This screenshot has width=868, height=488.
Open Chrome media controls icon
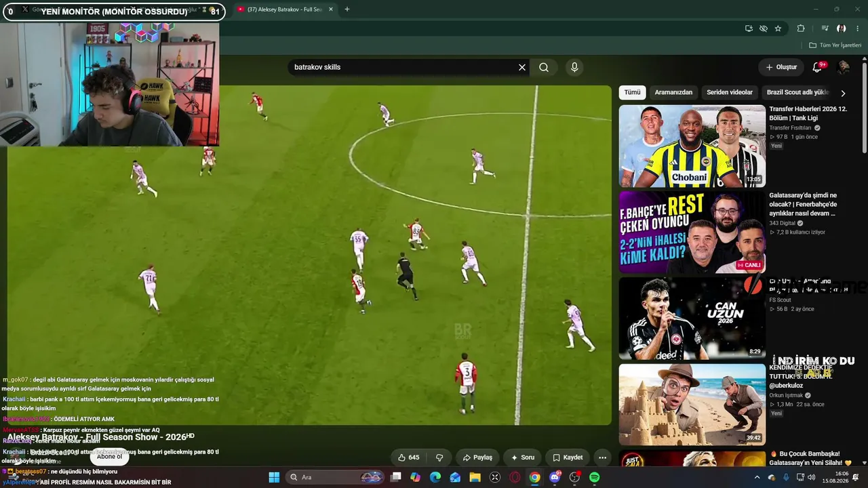click(825, 28)
